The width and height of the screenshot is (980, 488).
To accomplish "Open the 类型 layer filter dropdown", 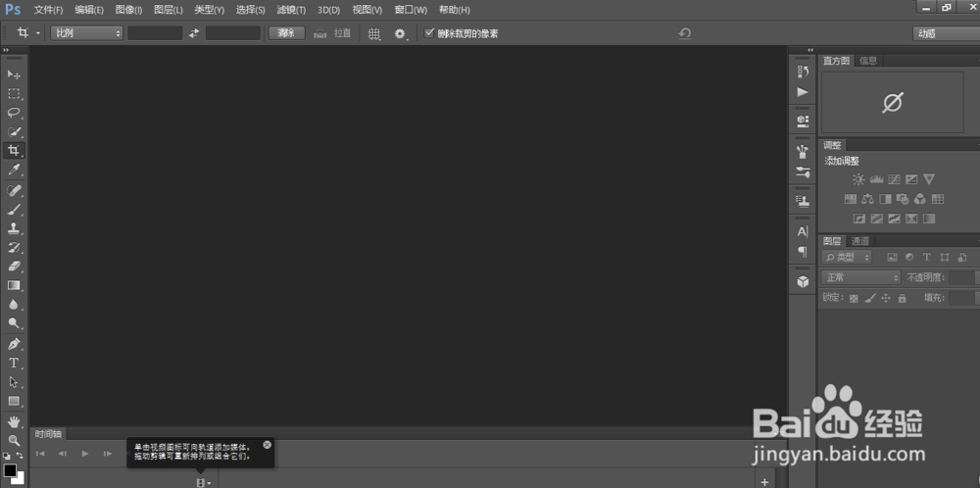I will tap(848, 257).
